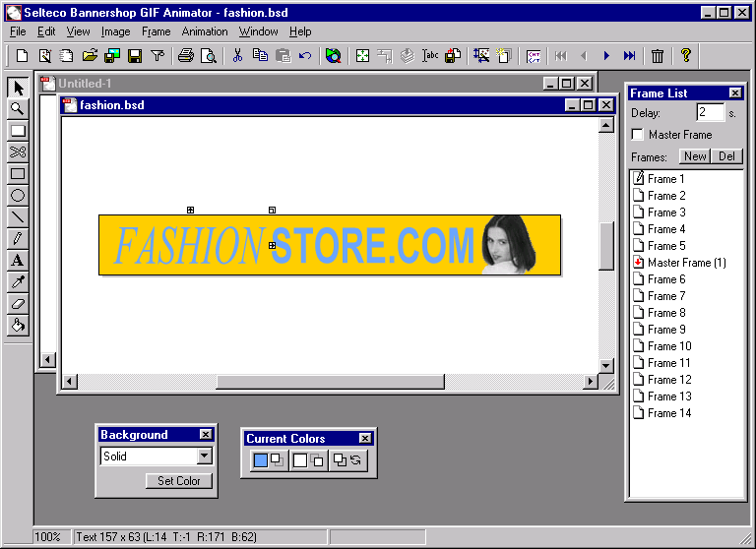Click the STORE.COM text object in banner
Screen dimensions: 756x549
pos(373,246)
